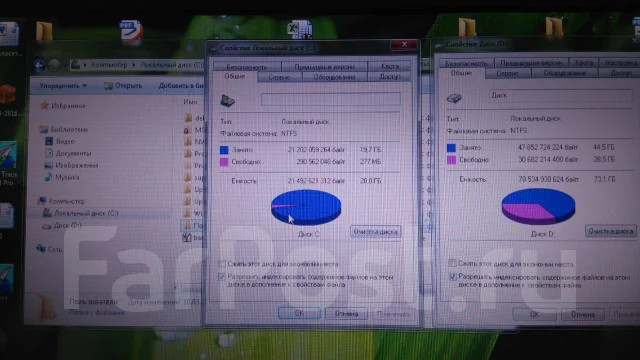640x360 pixels.
Task: Click the Диск D: pie chart
Action: coord(538,206)
